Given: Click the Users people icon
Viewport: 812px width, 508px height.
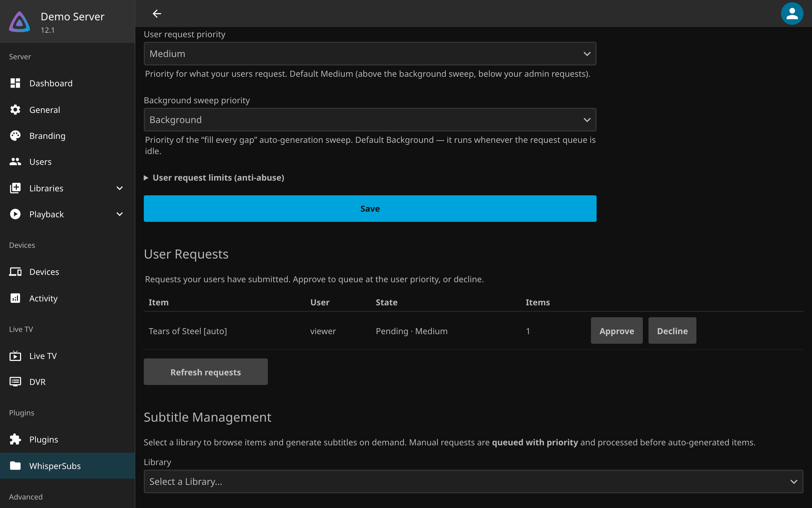Looking at the screenshot, I should (x=15, y=162).
